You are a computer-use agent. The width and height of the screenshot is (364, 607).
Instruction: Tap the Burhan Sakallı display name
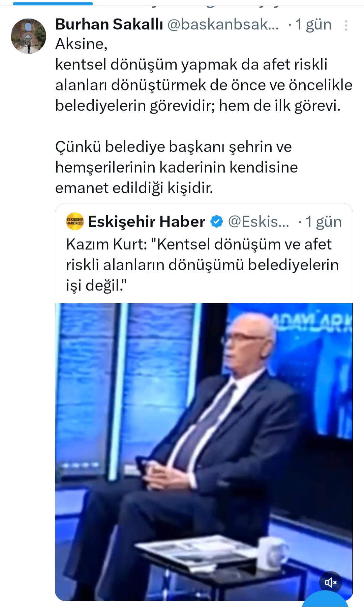pyautogui.click(x=109, y=24)
